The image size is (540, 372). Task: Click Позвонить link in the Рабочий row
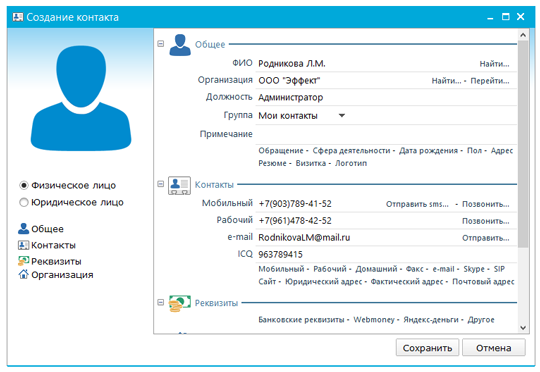[x=486, y=221]
